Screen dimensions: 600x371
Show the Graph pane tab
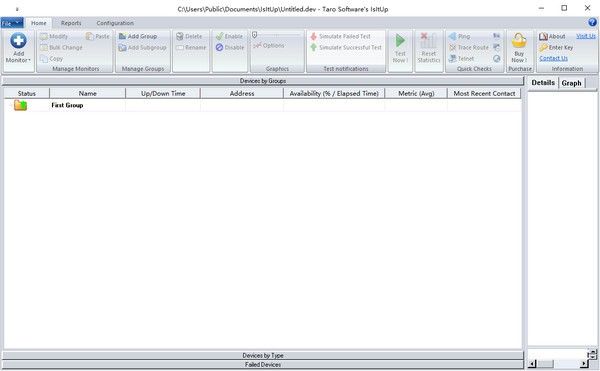571,83
